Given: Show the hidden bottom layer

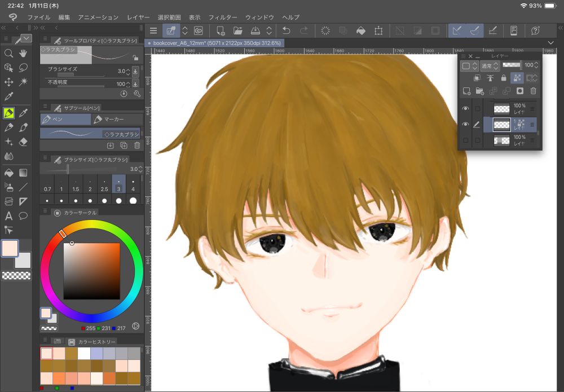Looking at the screenshot, I should point(465,140).
